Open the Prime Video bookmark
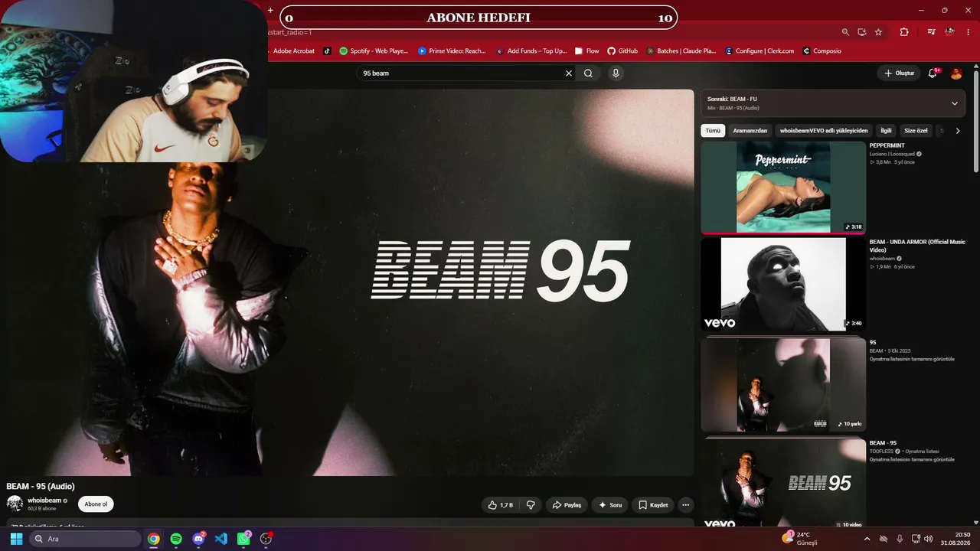Screen dimensions: 980x551 point(452,51)
